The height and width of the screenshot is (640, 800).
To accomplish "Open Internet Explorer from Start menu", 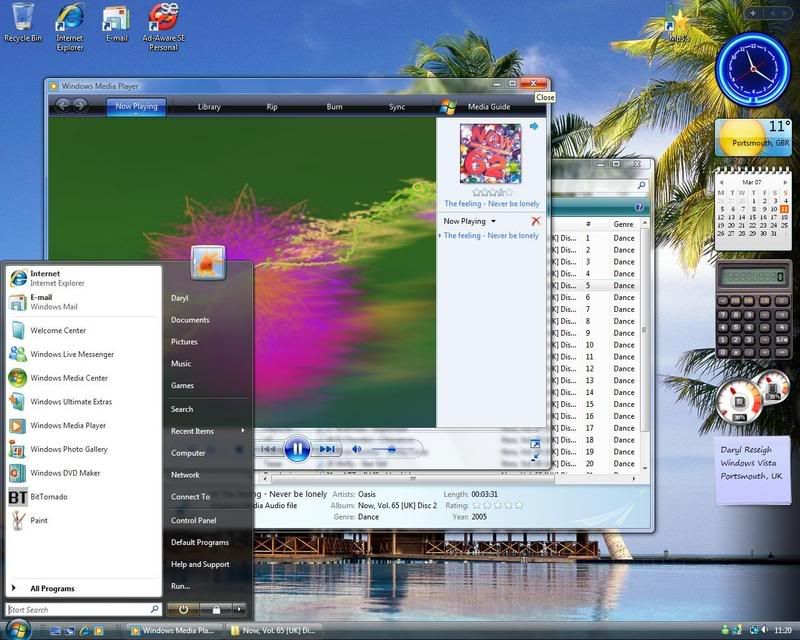I will (83, 278).
